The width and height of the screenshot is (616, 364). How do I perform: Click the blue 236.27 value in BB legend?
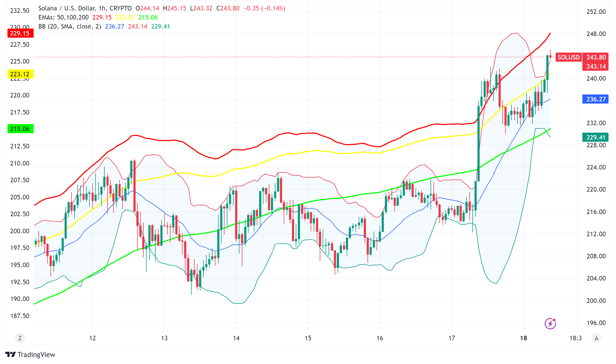114,26
